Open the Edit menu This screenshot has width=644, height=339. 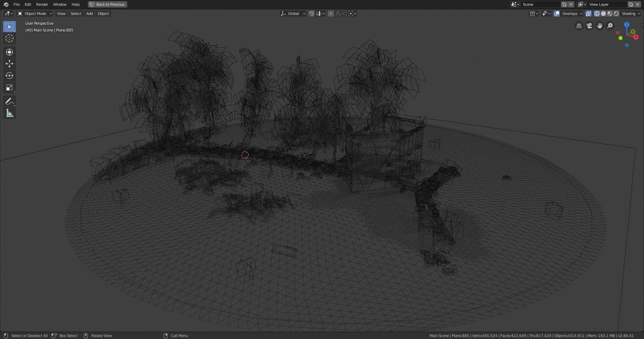[28, 4]
